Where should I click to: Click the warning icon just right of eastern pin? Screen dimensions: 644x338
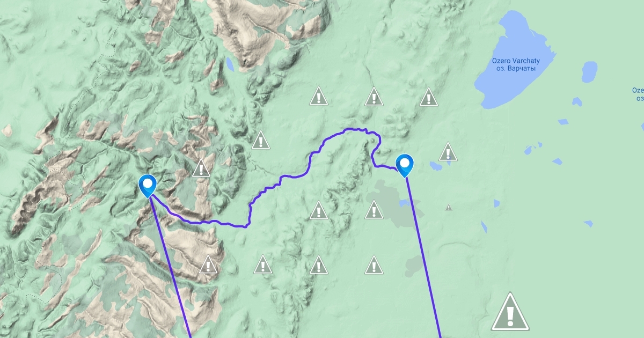pyautogui.click(x=448, y=152)
